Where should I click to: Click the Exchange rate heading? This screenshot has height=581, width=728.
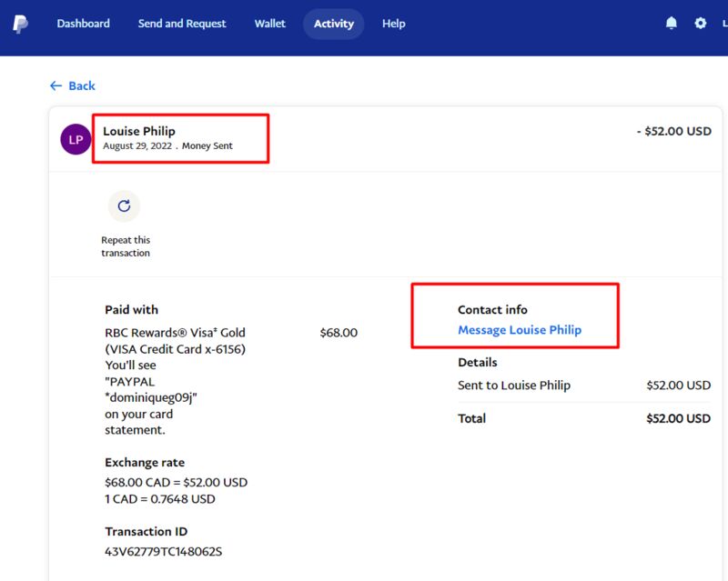coord(145,462)
